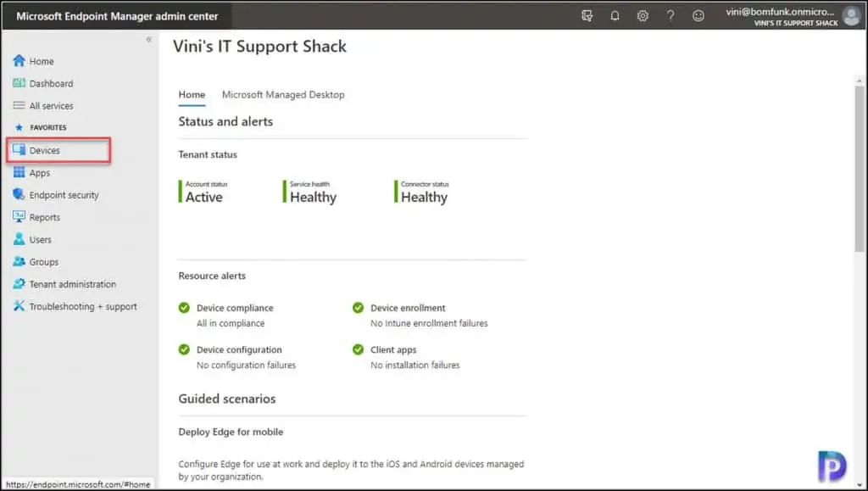Click the Home icon in sidebar

click(x=19, y=60)
